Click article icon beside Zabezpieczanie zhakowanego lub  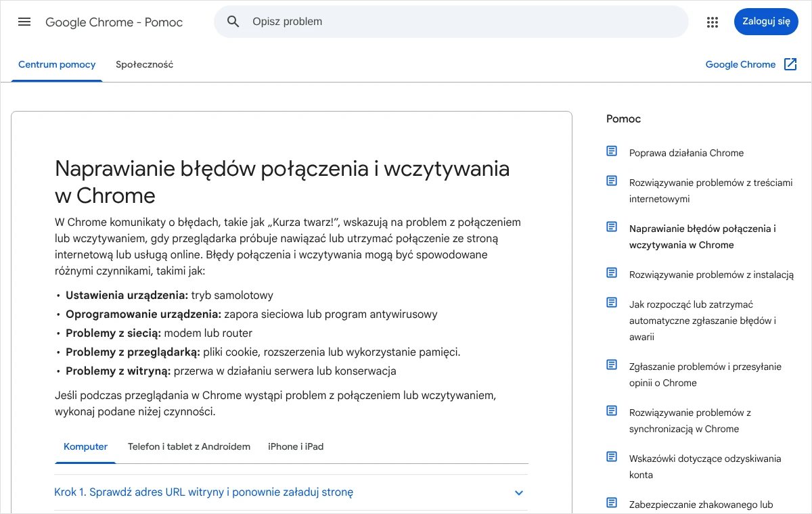612,503
